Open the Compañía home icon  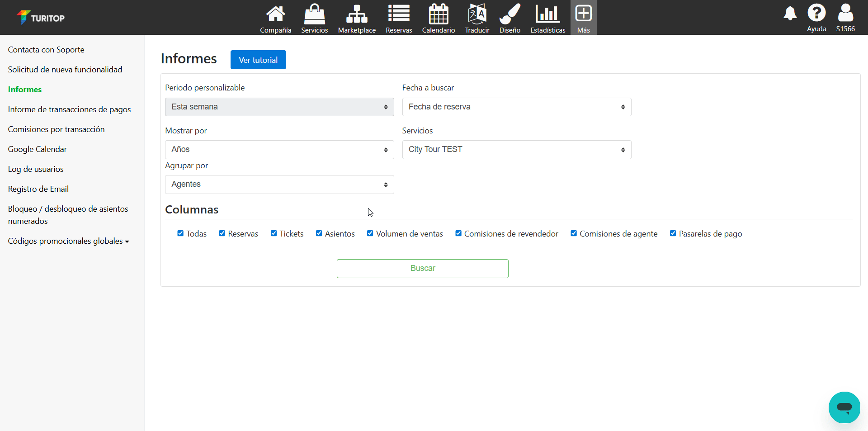[x=275, y=14]
